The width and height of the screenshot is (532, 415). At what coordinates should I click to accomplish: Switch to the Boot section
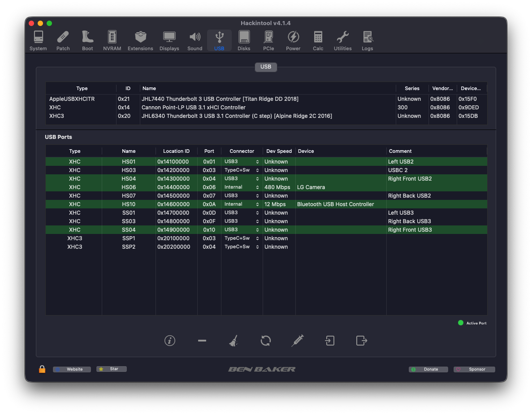[87, 41]
